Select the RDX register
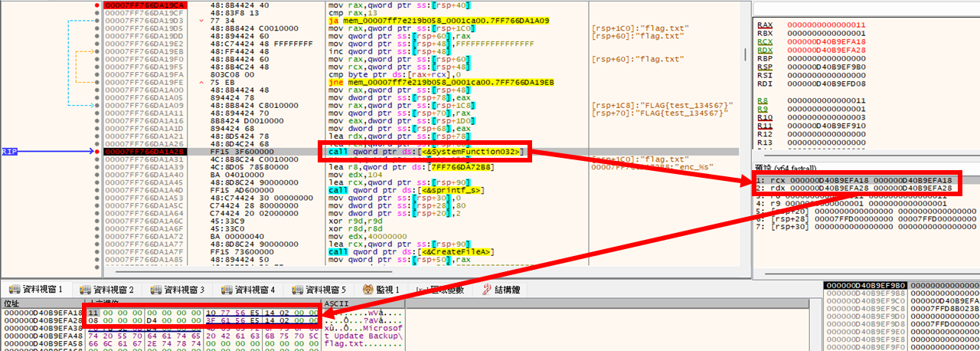980x351 pixels. [x=764, y=50]
